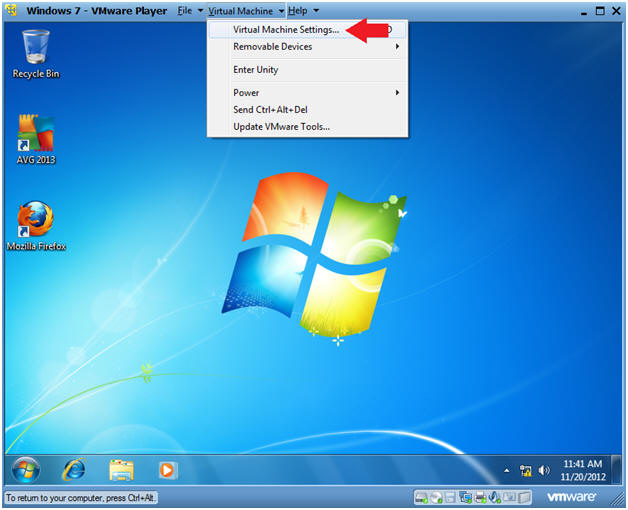The image size is (628, 510).
Task: Click the hard disk device status icon
Action: (x=422, y=498)
